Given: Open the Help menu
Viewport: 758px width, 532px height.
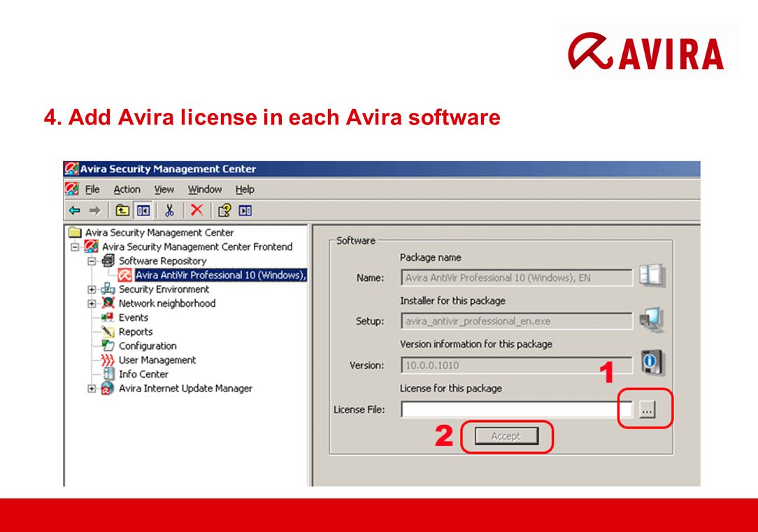Looking at the screenshot, I should 245,189.
